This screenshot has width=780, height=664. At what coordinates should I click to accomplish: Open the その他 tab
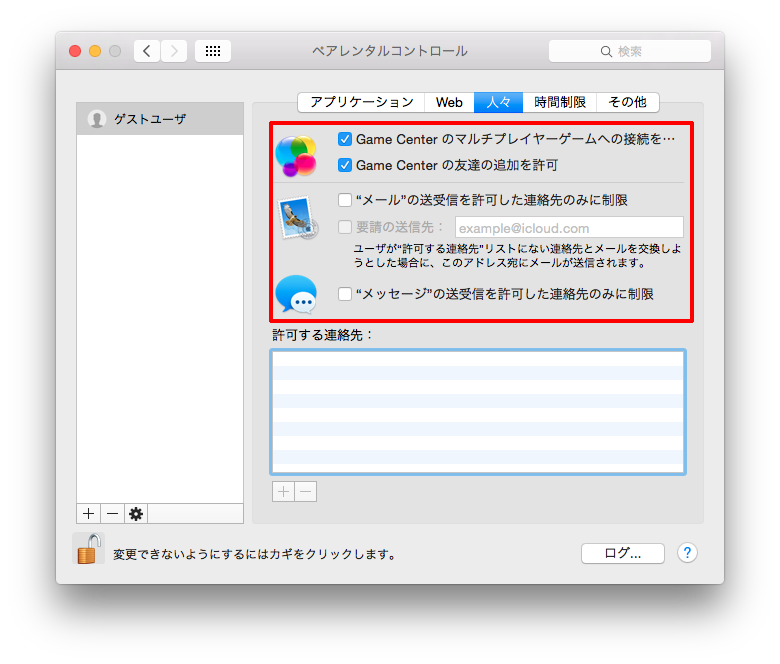628,102
